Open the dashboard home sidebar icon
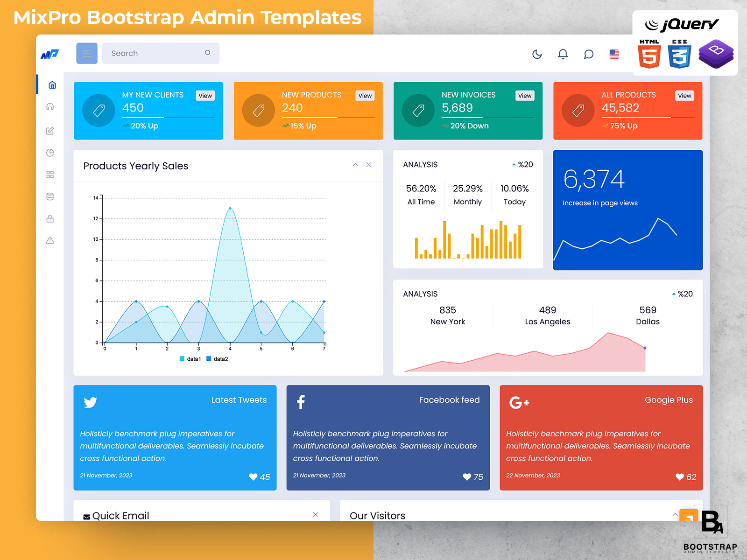This screenshot has height=560, width=747. click(52, 85)
